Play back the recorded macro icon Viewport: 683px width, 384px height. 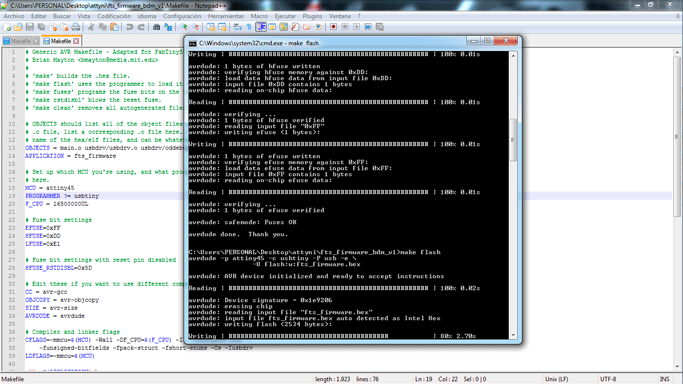(357, 27)
